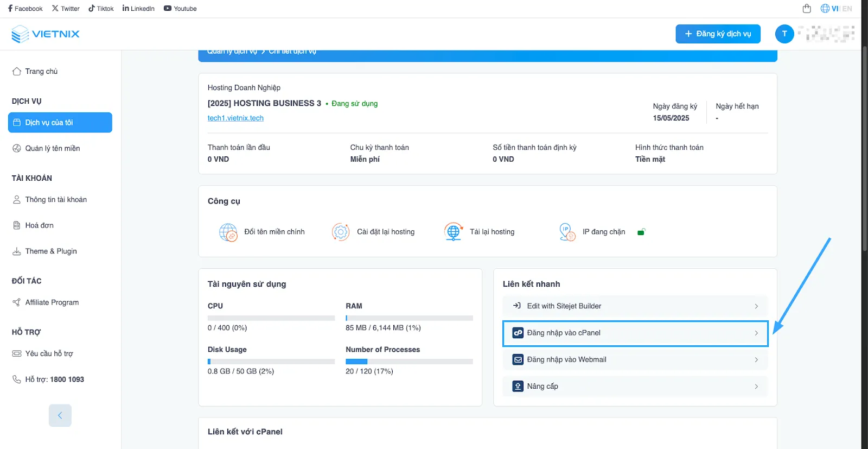The height and width of the screenshot is (449, 868).
Task: Open Yêu cầu hỗ trợ
Action: click(49, 353)
